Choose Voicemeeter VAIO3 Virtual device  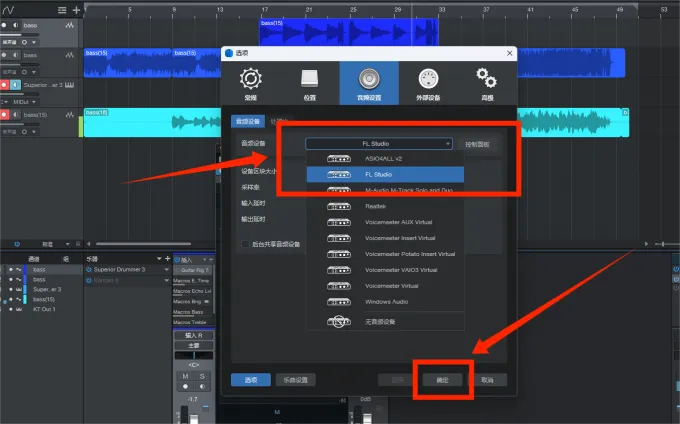tap(385, 270)
